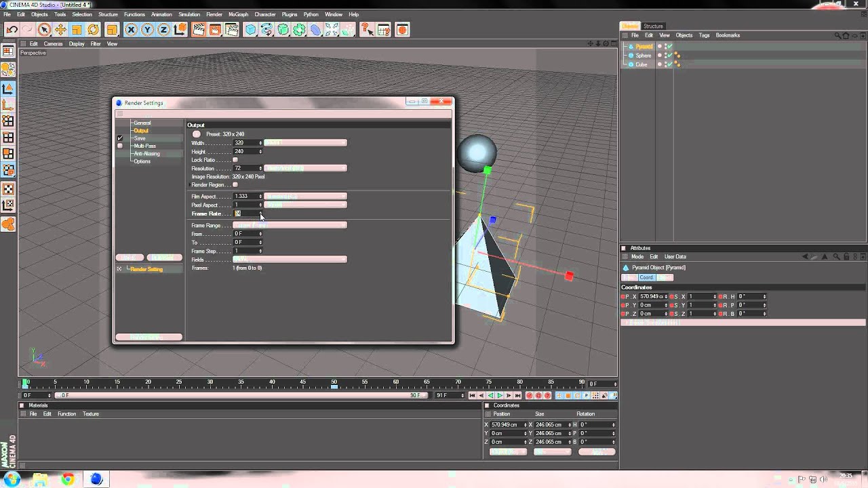Open the Render Settings clapperboard icon

tap(231, 30)
